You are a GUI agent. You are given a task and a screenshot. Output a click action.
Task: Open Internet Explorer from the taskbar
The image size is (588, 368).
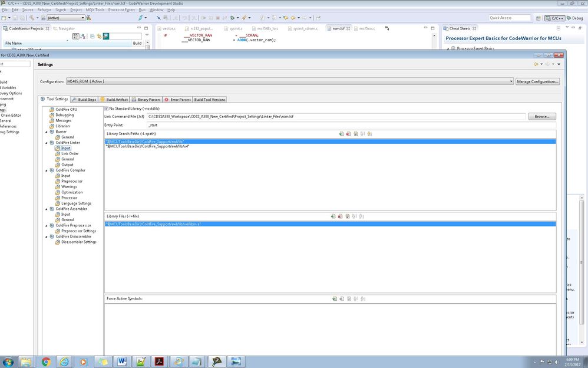(64, 362)
